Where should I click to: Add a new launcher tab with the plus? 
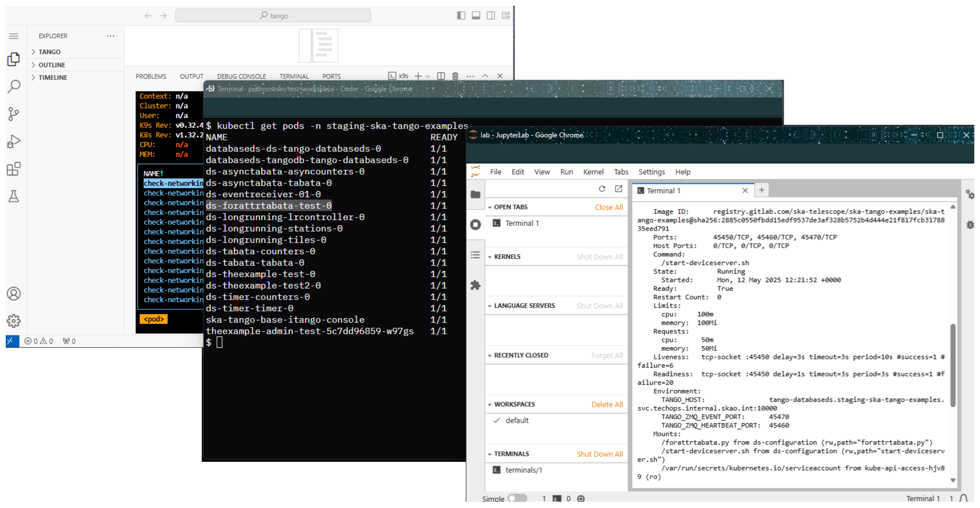[762, 190]
